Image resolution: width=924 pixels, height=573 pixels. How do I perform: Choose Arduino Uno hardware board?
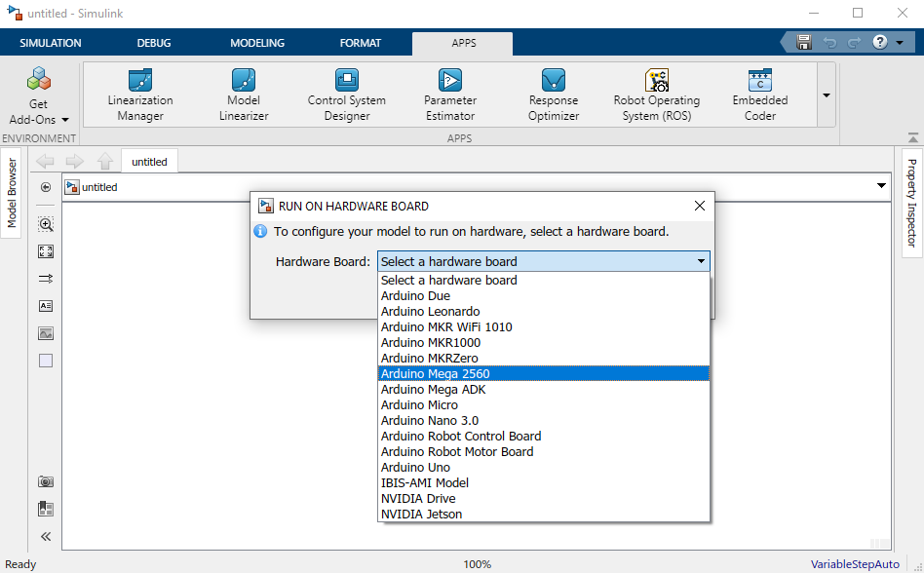click(415, 467)
